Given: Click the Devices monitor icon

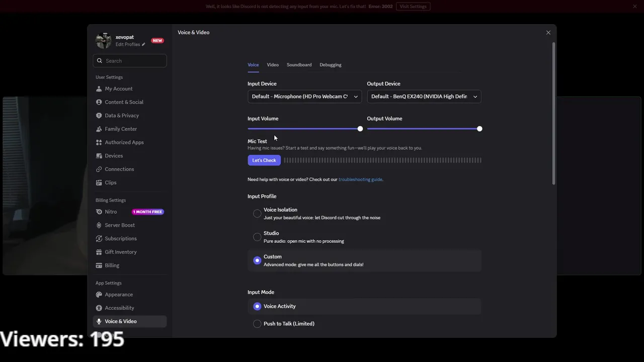Looking at the screenshot, I should [99, 156].
